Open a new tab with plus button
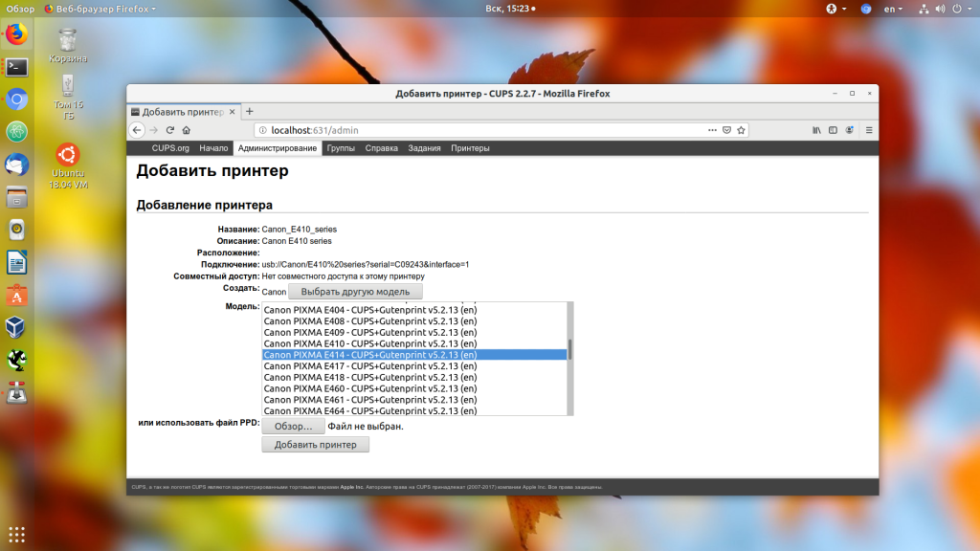 pos(250,111)
